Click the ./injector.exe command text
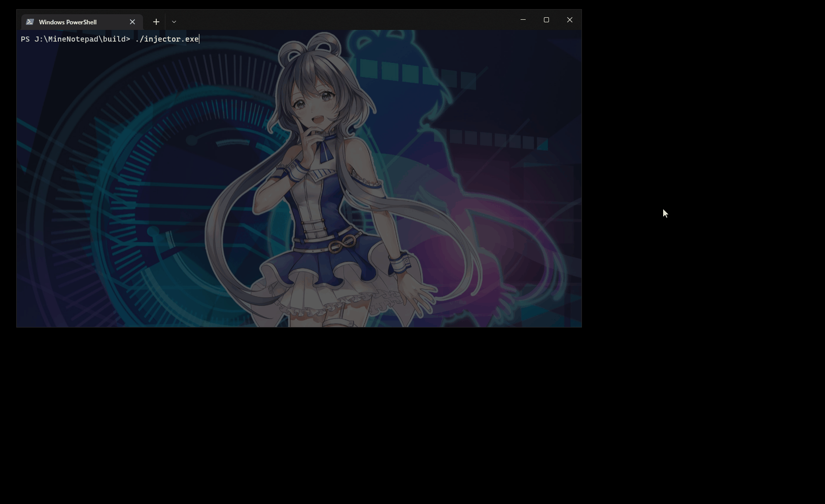The image size is (825, 504). [167, 39]
